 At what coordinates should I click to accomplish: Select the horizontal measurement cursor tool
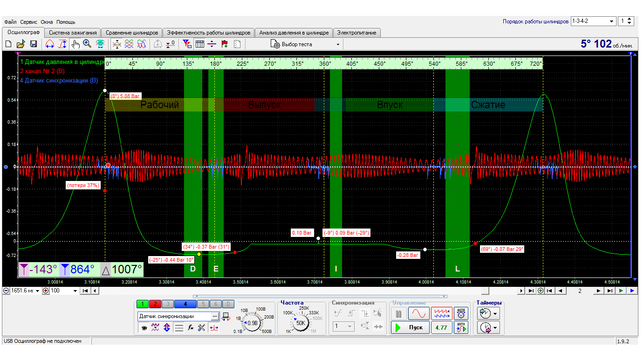pyautogui.click(x=50, y=44)
